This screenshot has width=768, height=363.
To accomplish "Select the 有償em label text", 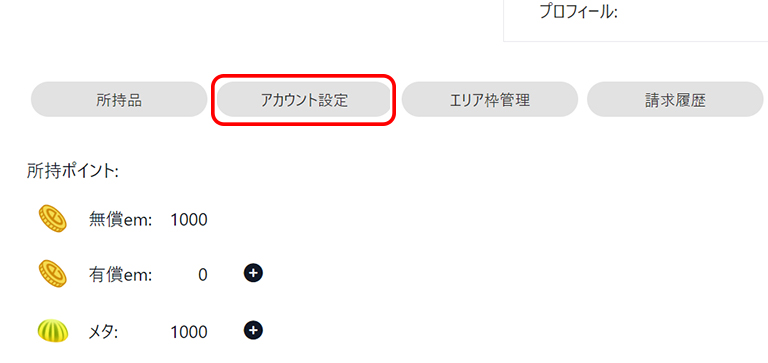I will (x=121, y=275).
